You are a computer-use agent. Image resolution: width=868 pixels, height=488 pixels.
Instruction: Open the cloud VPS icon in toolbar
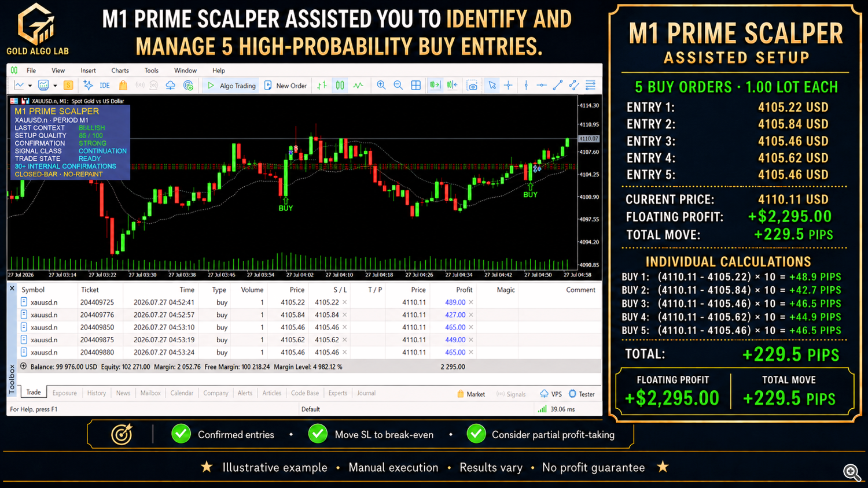pyautogui.click(x=171, y=86)
